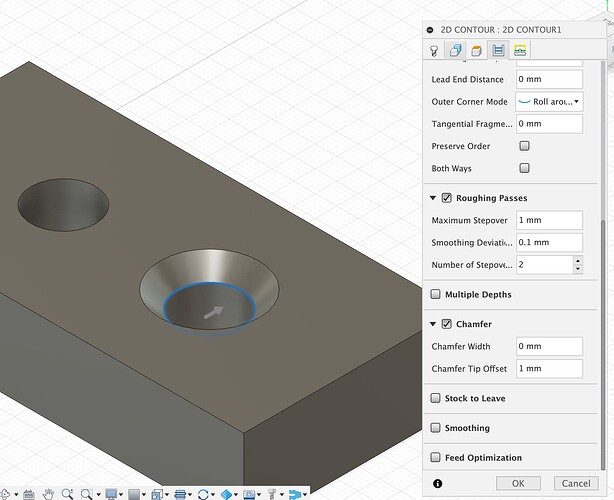The height and width of the screenshot is (500, 614).
Task: Increase Number of Stepovers with up arrow
Action: (x=577, y=260)
